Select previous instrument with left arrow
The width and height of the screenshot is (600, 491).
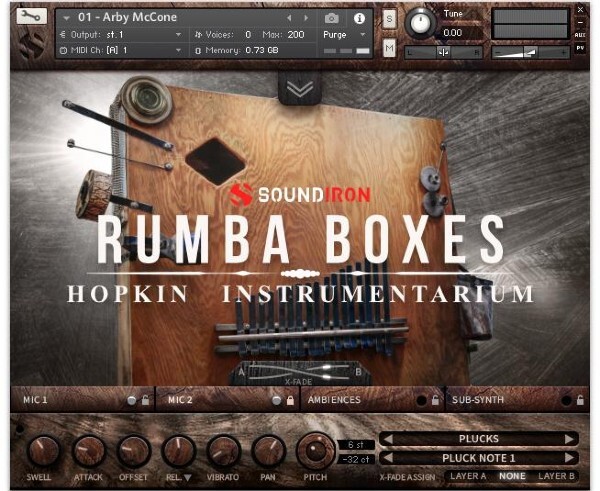tap(289, 18)
